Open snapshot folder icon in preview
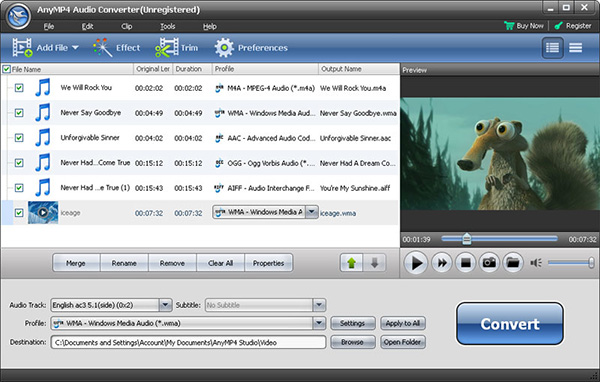Screen dimensions: 600x382 coord(513,263)
